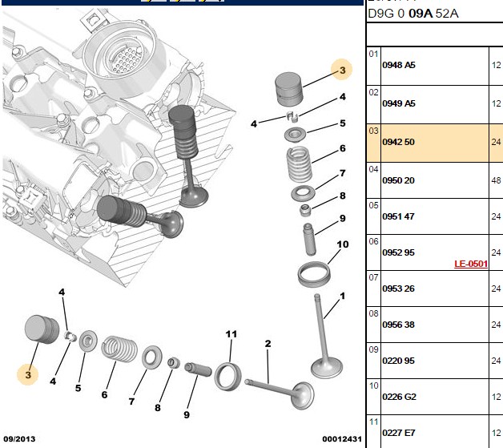Select part number 0949 A5
Screen dimensions: 503x448
tap(399, 103)
